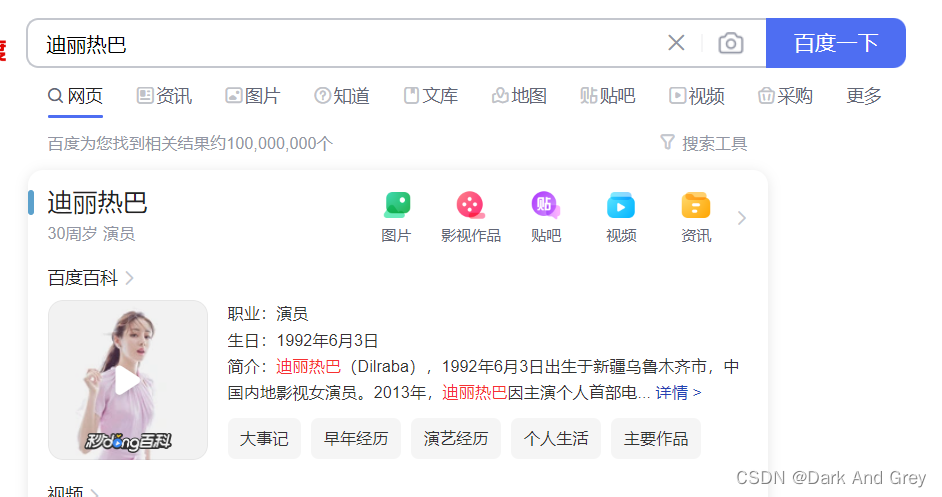Image resolution: width=942 pixels, height=497 pixels.
Task: Open the 个人生活 section
Action: pyautogui.click(x=556, y=439)
